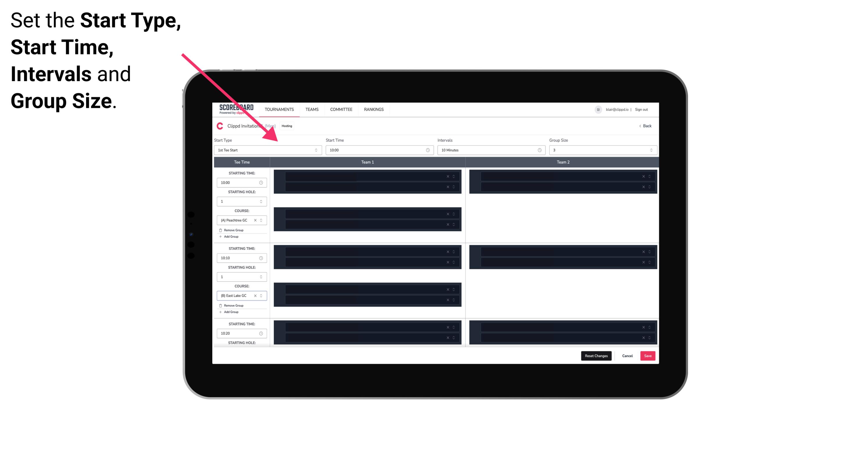Select the RANKINGS tab
Screen dimensions: 868x467
pyautogui.click(x=374, y=109)
